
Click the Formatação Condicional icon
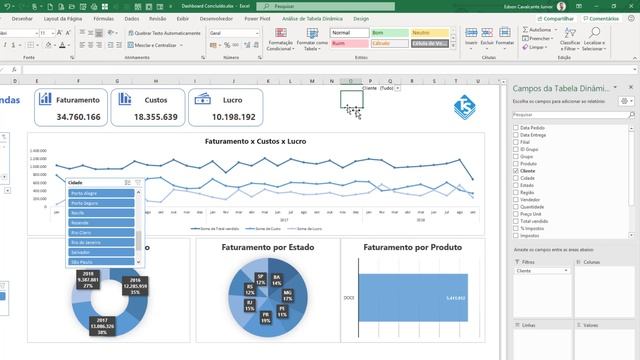pyautogui.click(x=280, y=33)
